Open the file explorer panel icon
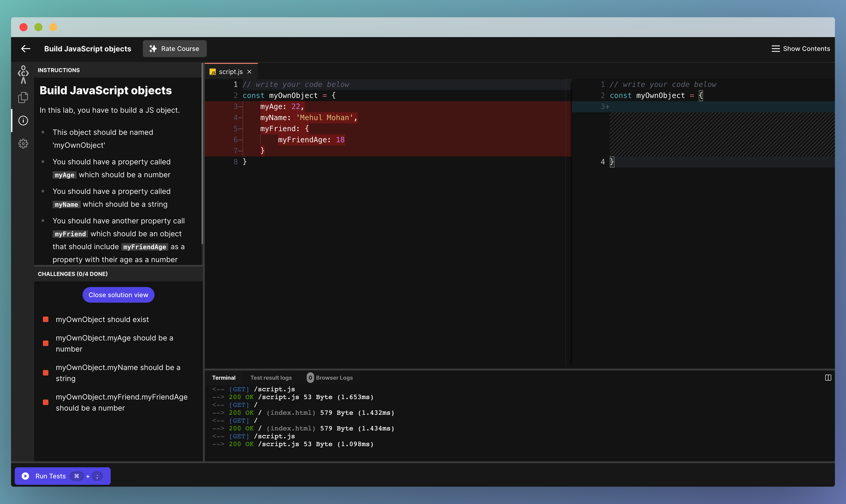Viewport: 846px width, 504px height. (x=23, y=97)
